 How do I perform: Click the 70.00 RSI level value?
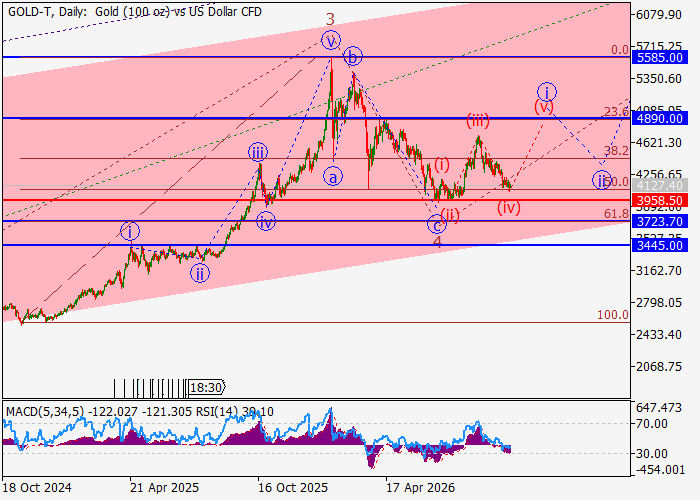point(652,424)
